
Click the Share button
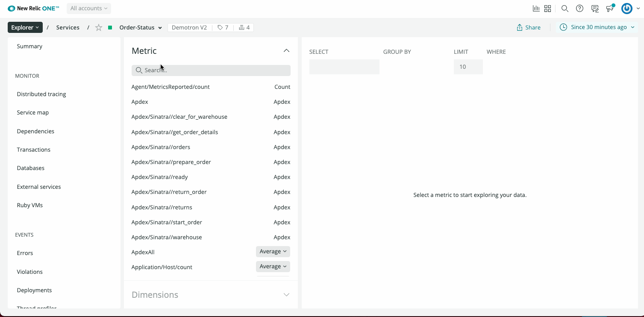pyautogui.click(x=528, y=27)
